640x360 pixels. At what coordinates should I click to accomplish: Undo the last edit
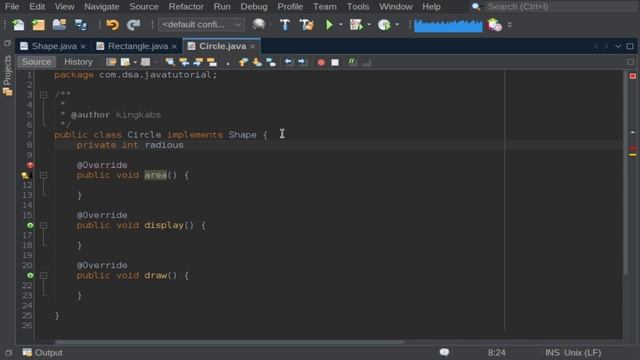tap(112, 25)
